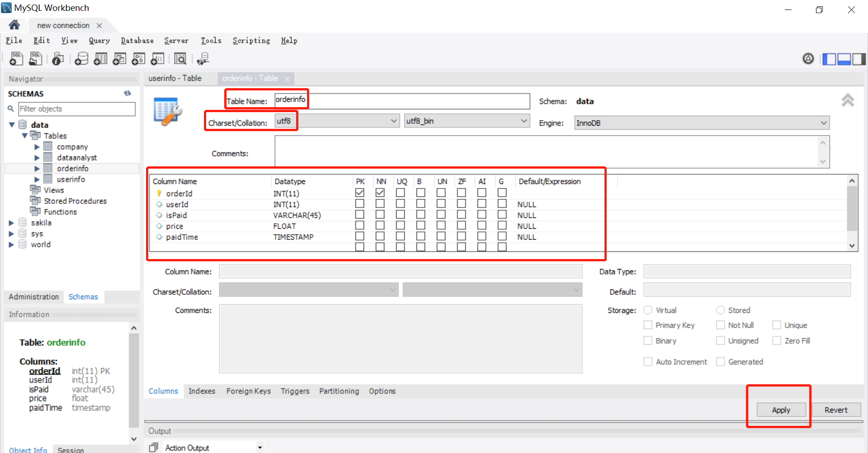The width and height of the screenshot is (868, 453).
Task: Expand the company table in the navigator
Action: tap(37, 146)
